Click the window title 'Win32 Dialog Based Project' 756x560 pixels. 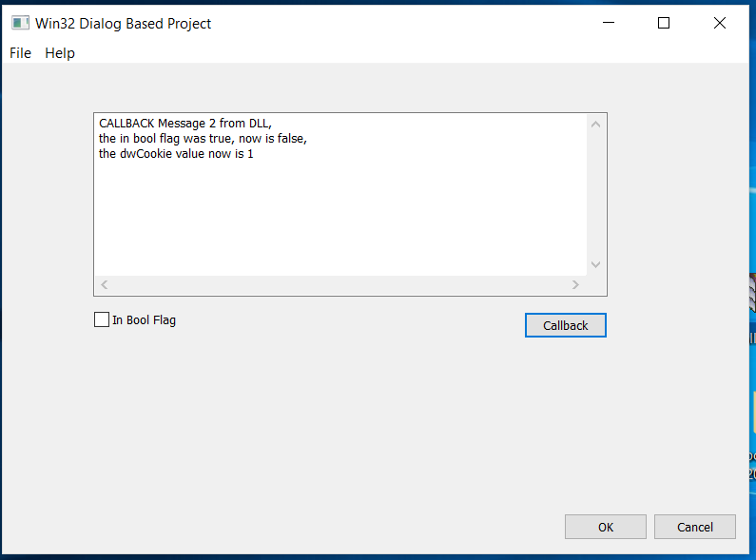[x=123, y=24]
